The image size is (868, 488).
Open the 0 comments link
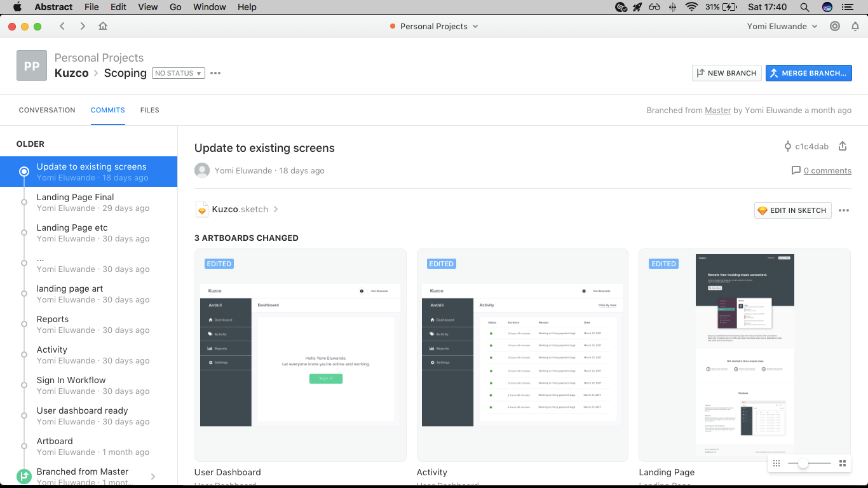[827, 170]
